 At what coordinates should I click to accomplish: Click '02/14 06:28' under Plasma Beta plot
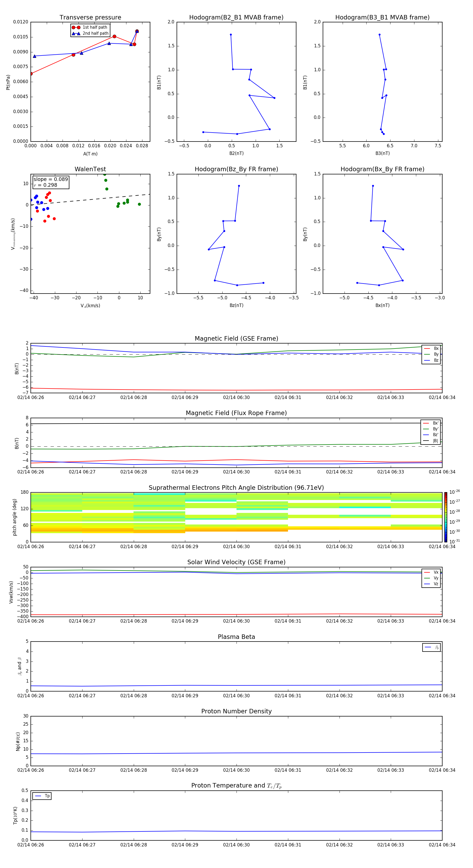click(x=134, y=696)
